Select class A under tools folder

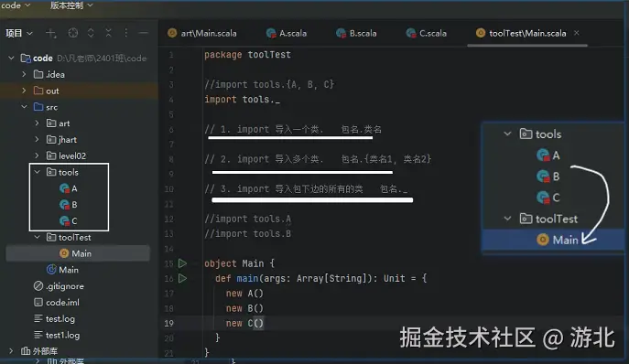[x=68, y=188]
